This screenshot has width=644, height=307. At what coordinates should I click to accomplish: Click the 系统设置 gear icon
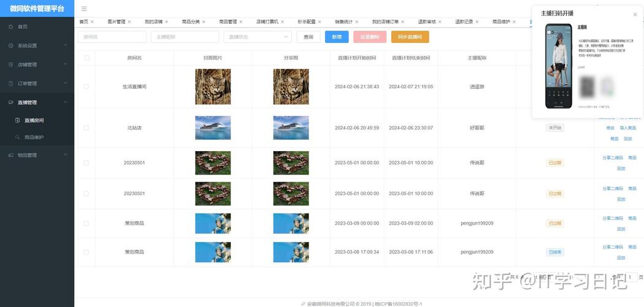pyautogui.click(x=10, y=45)
